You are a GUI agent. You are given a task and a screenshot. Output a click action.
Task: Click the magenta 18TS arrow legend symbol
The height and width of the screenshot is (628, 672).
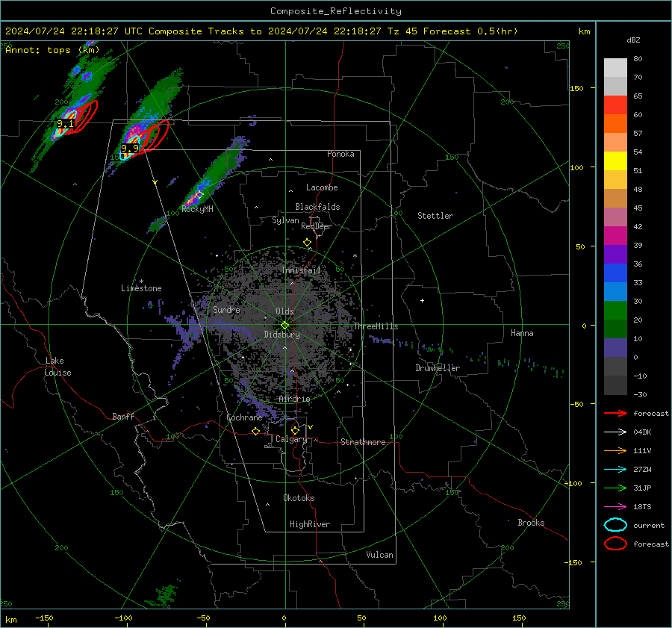coord(615,507)
